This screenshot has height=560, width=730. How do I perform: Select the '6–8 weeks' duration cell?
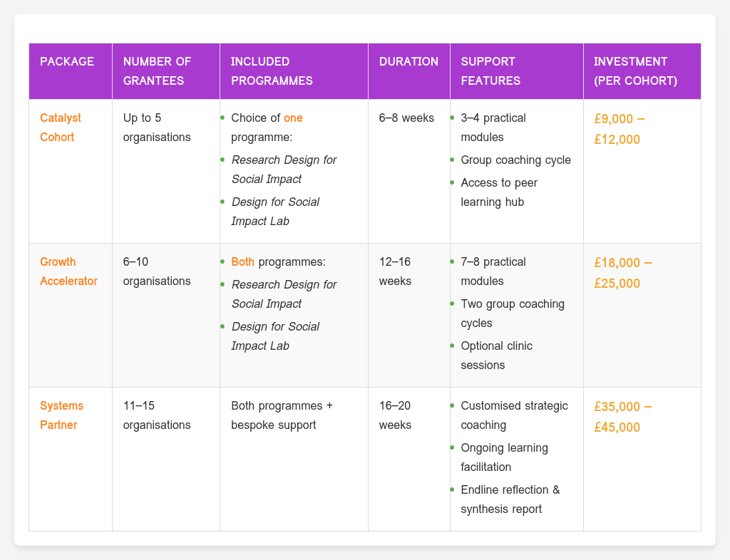click(x=406, y=118)
